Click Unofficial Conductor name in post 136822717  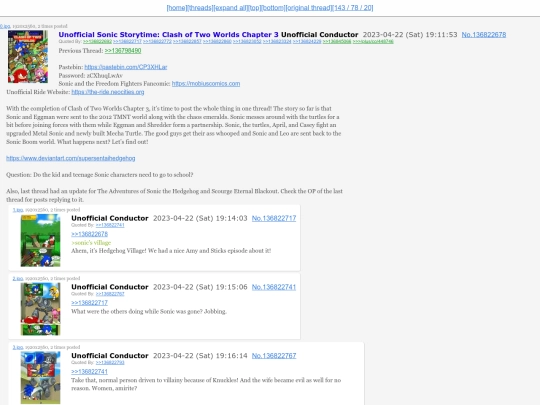(x=110, y=218)
